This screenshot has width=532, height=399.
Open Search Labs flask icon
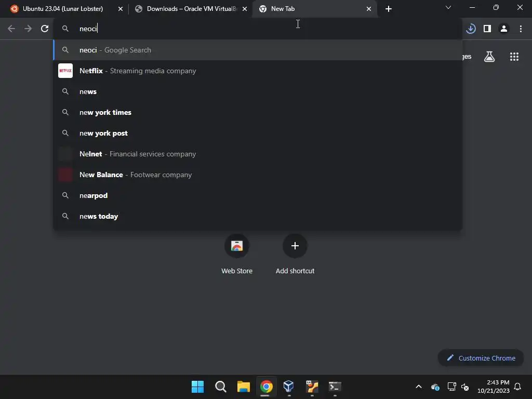[x=489, y=57]
